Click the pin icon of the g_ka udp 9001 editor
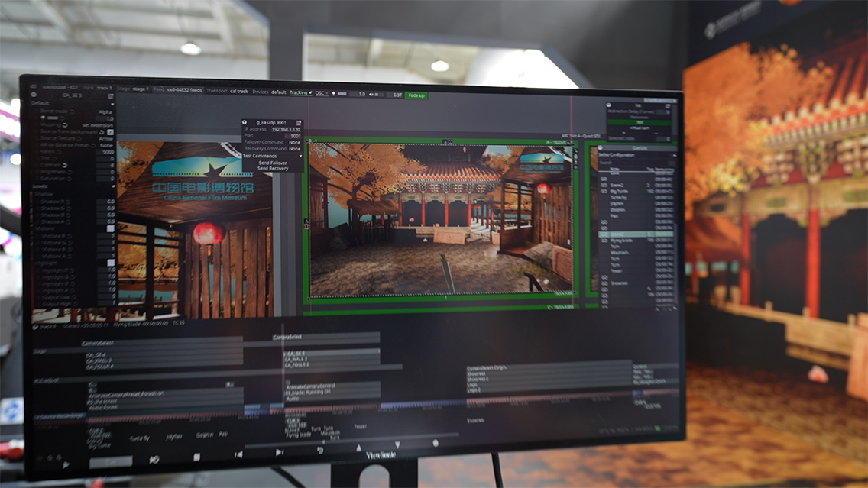Image resolution: width=868 pixels, height=488 pixels. (x=245, y=121)
